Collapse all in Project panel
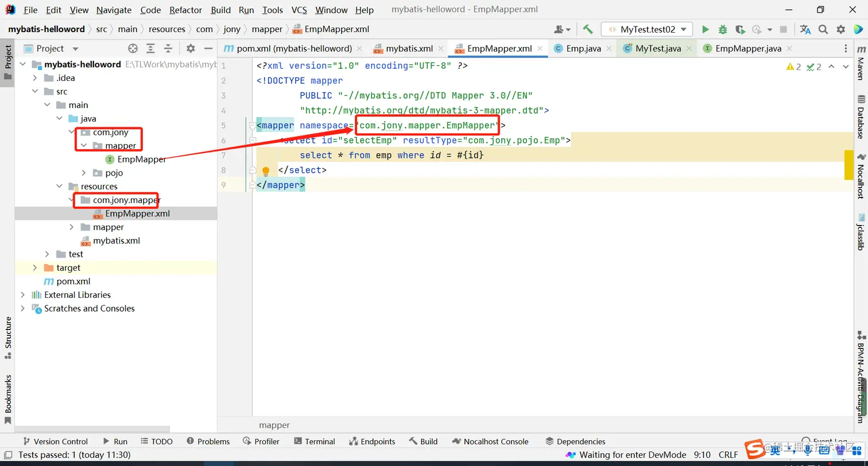 point(168,49)
